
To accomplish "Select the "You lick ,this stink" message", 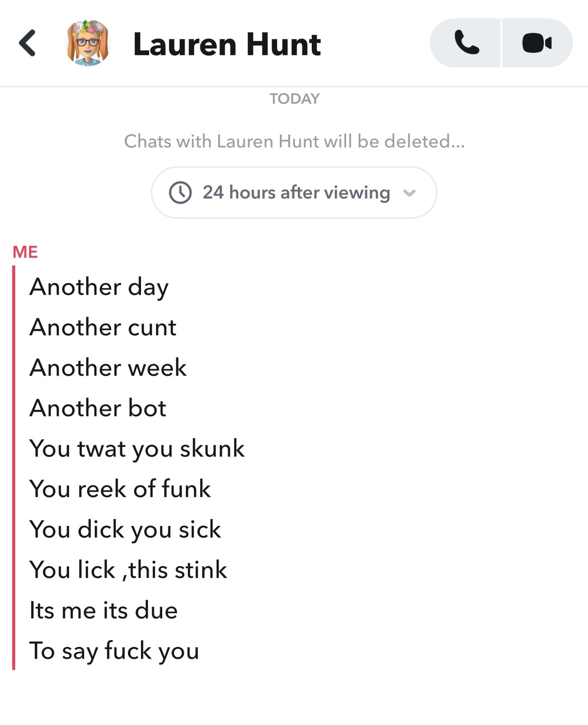I will tap(128, 570).
